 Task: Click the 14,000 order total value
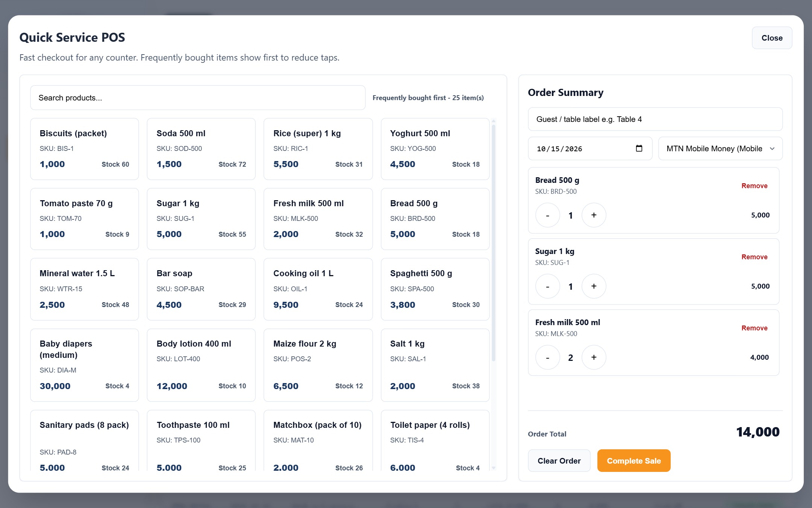coord(757,432)
